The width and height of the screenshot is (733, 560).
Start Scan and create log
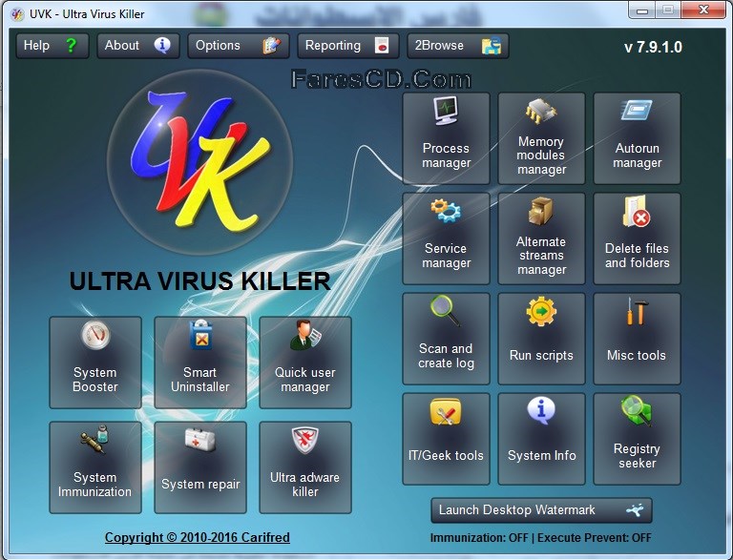pyautogui.click(x=446, y=339)
